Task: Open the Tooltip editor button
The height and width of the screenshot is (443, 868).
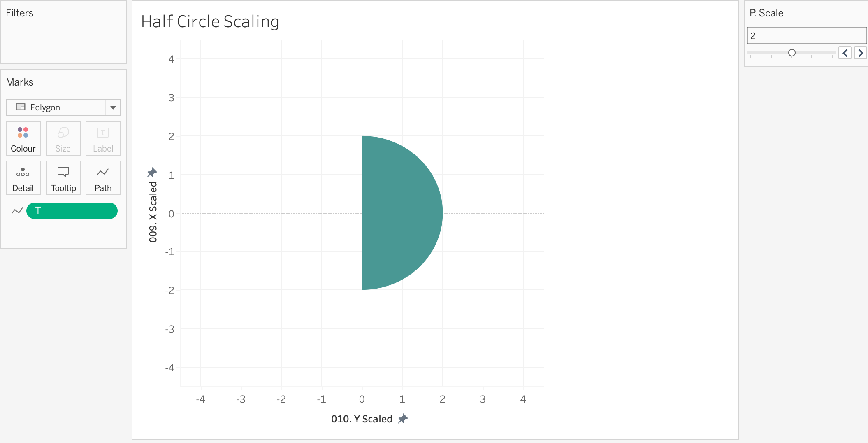Action: 63,178
